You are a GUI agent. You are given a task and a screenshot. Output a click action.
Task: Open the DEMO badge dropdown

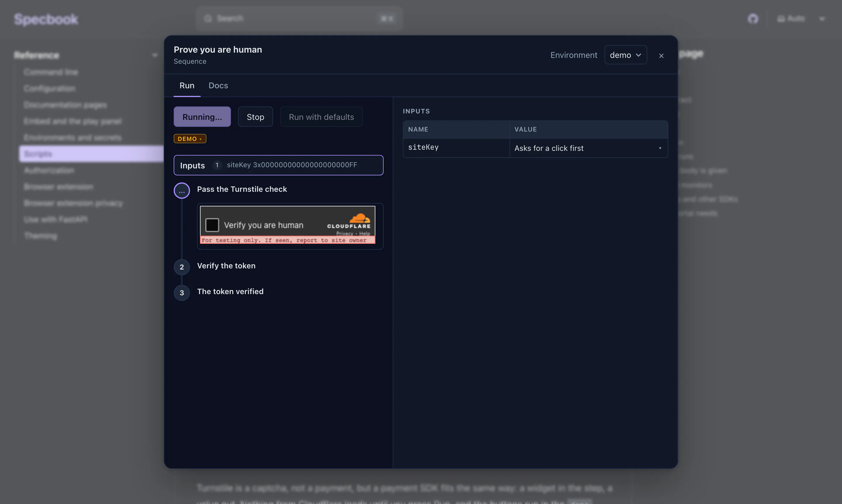pos(190,139)
